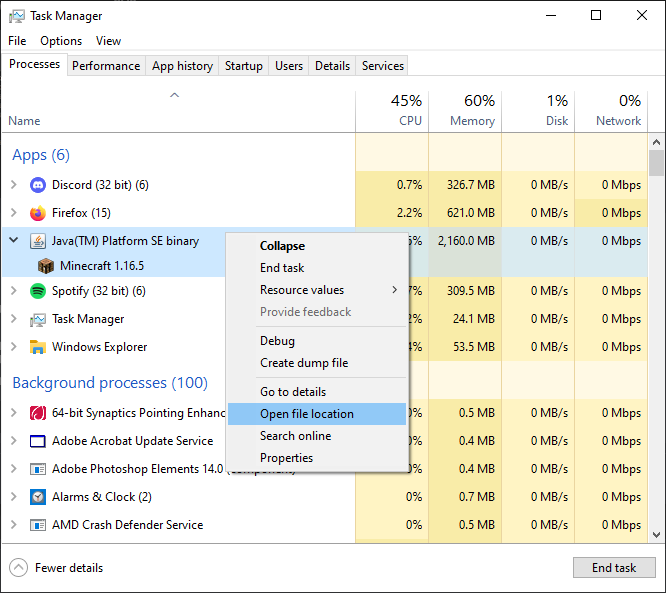Sort by the Network column header
Image resolution: width=666 pixels, height=593 pixels.
[611, 111]
